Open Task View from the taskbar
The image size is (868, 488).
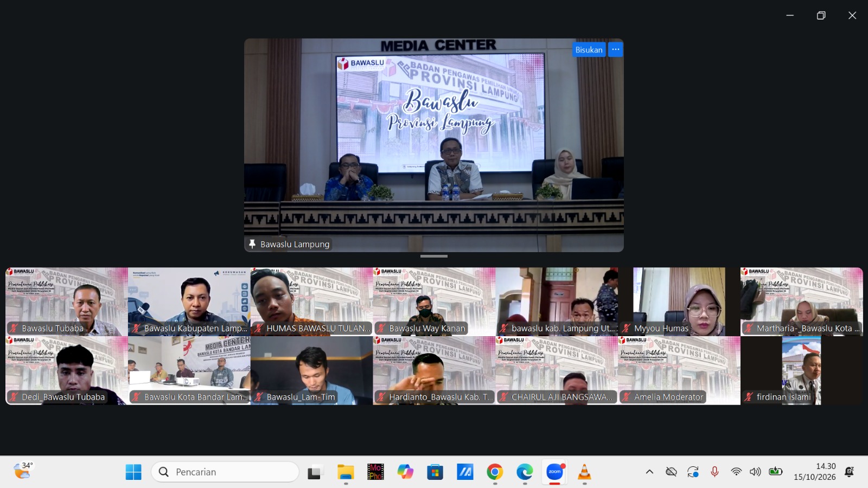pyautogui.click(x=315, y=472)
